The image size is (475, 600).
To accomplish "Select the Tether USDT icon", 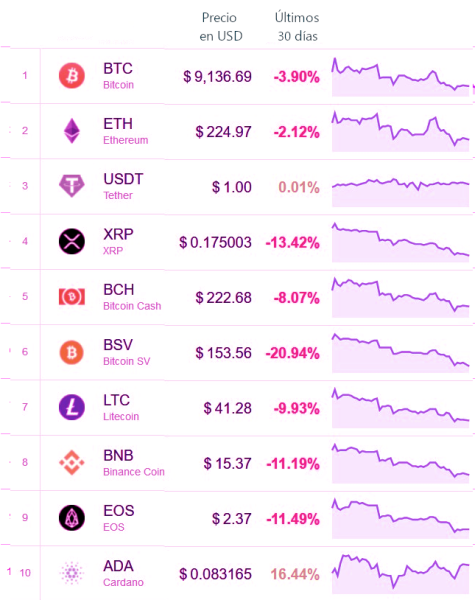I will pos(72,186).
